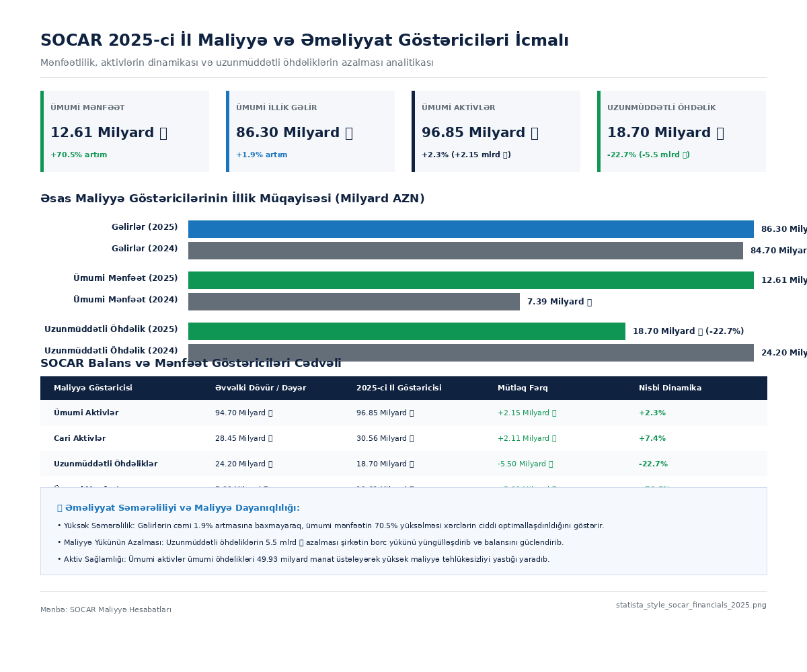Click the blue "Gəlirlər (2025)" bar

tap(471, 229)
